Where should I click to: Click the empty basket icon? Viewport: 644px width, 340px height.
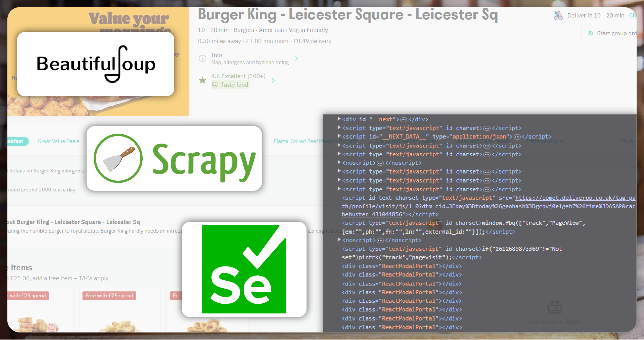click(555, 307)
